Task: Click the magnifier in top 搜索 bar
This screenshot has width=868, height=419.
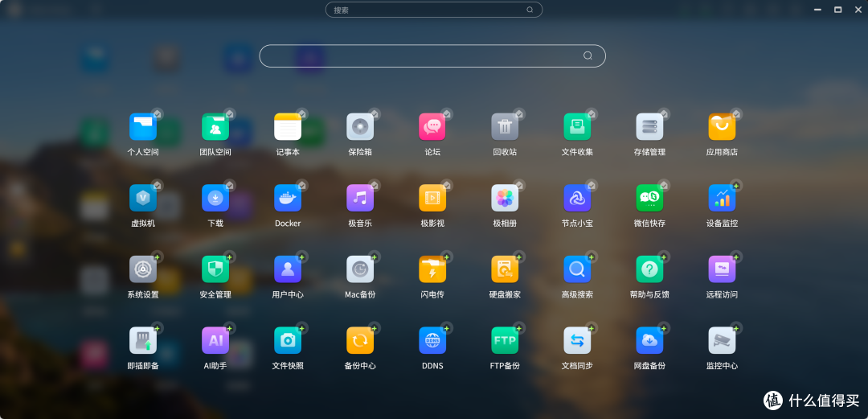Action: pos(530,10)
